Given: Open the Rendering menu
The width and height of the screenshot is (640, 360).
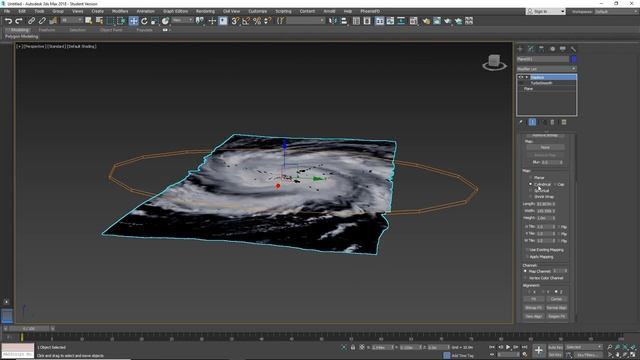Looking at the screenshot, I should [x=205, y=11].
